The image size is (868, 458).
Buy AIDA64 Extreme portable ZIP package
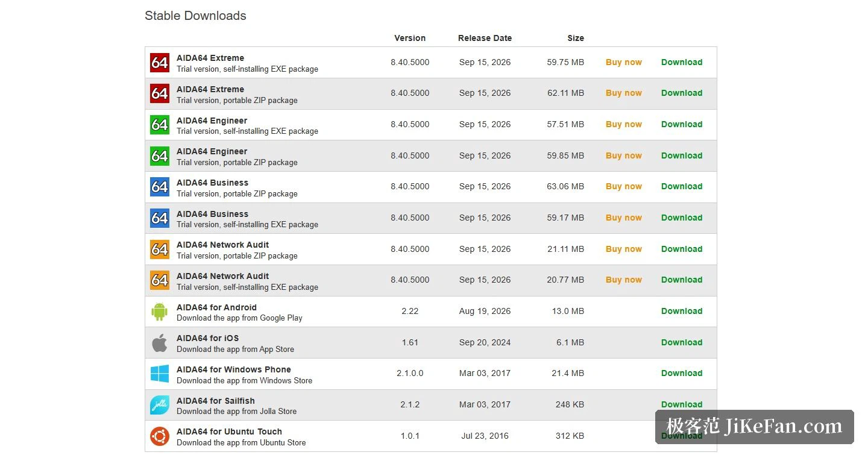pyautogui.click(x=624, y=93)
